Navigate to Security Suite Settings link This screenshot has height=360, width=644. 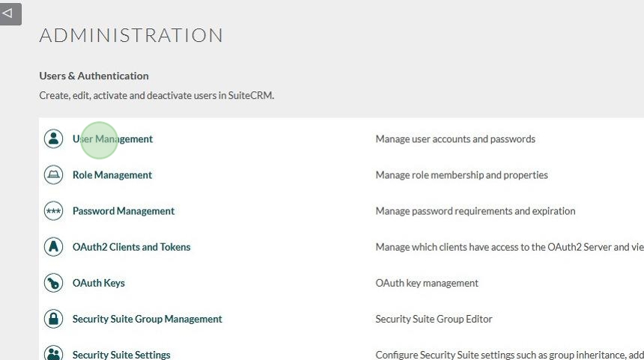tap(121, 355)
